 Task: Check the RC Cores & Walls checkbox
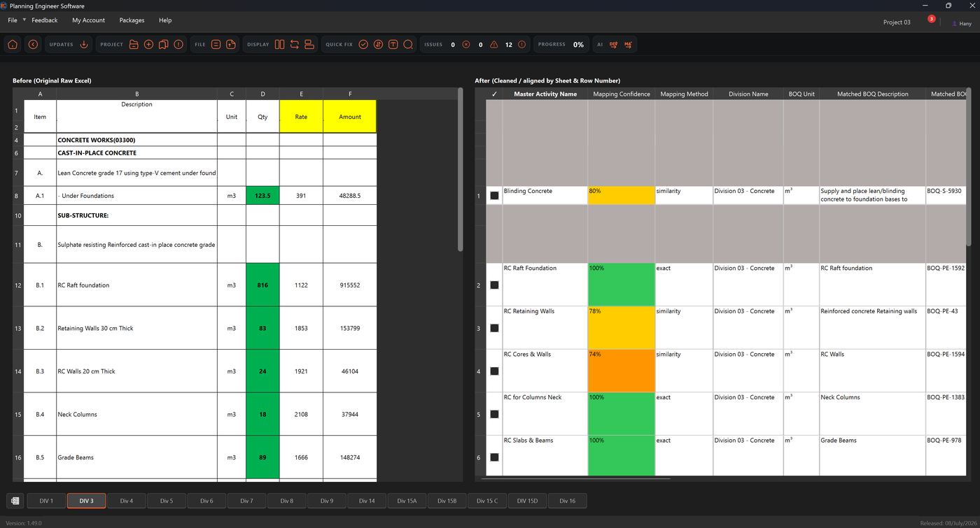pos(494,371)
